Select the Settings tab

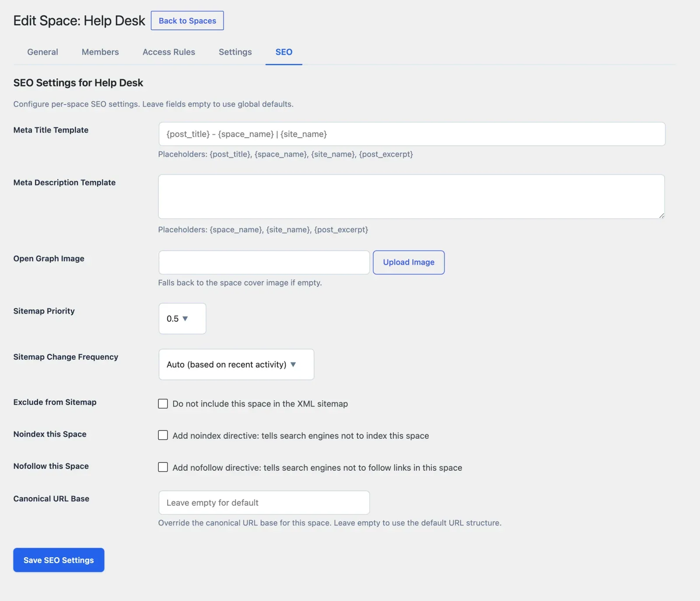pos(235,52)
